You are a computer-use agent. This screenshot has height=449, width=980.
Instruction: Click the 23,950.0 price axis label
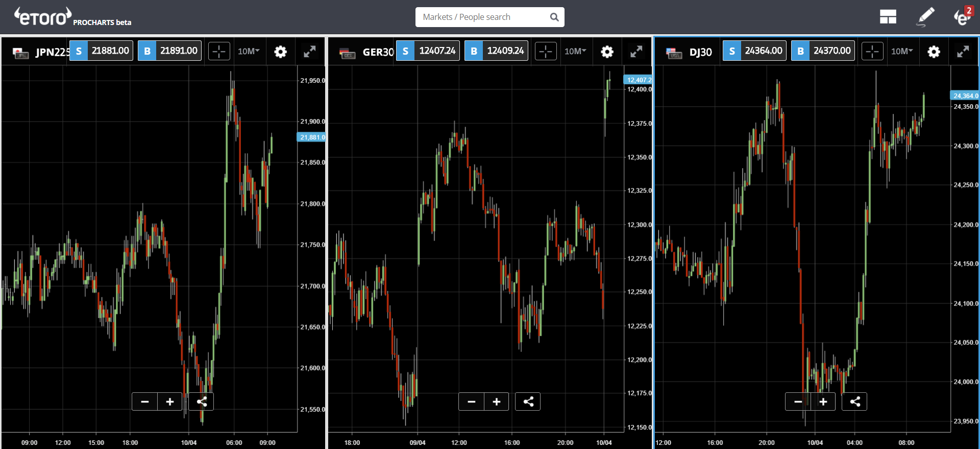tap(966, 421)
